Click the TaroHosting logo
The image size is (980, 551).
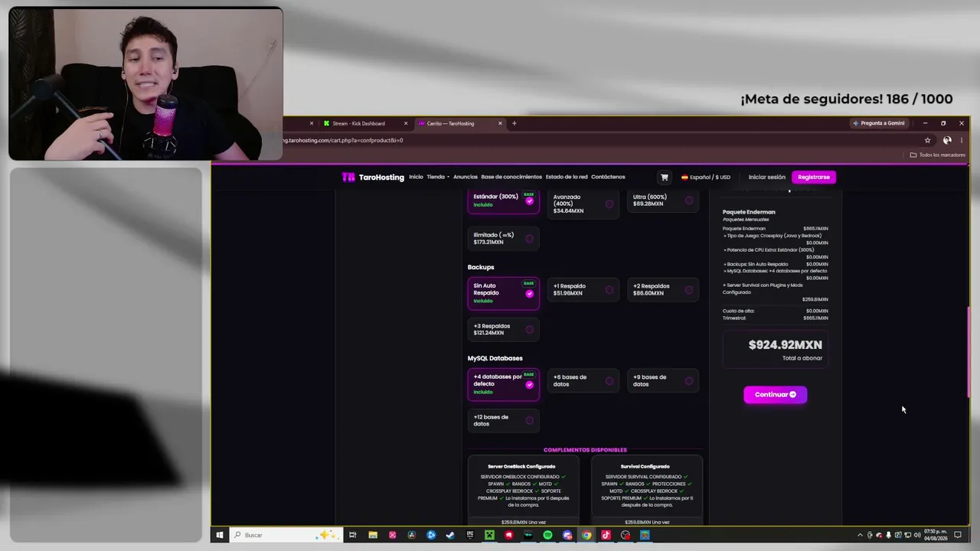pyautogui.click(x=373, y=177)
